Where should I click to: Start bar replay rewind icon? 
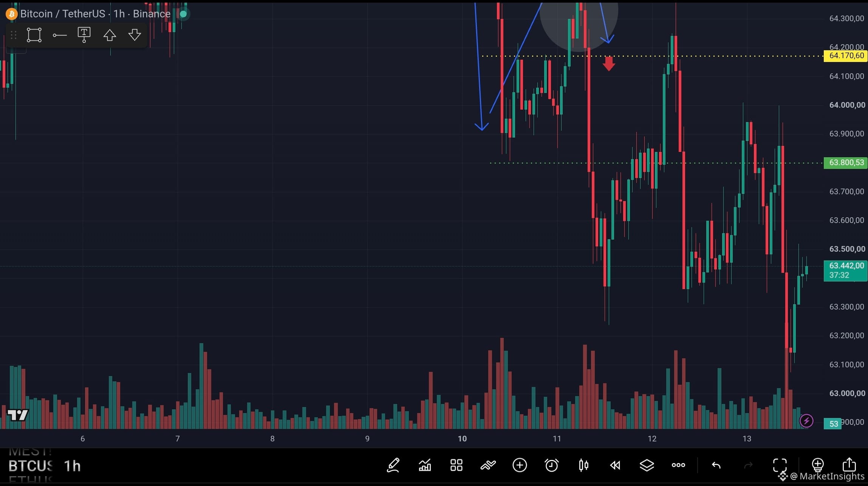[615, 465]
